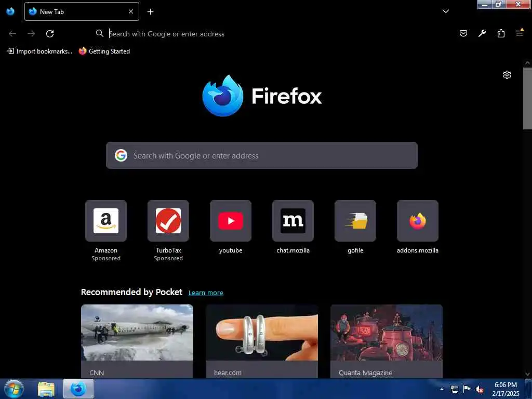Open Import bookmarks bookmark item
This screenshot has height=399, width=532.
39,51
